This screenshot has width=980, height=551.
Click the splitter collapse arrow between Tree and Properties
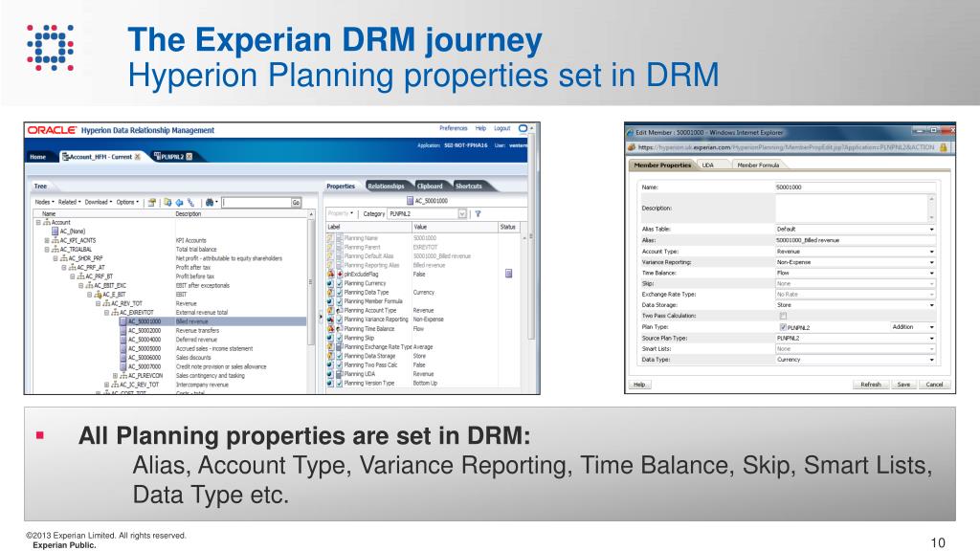pos(321,317)
